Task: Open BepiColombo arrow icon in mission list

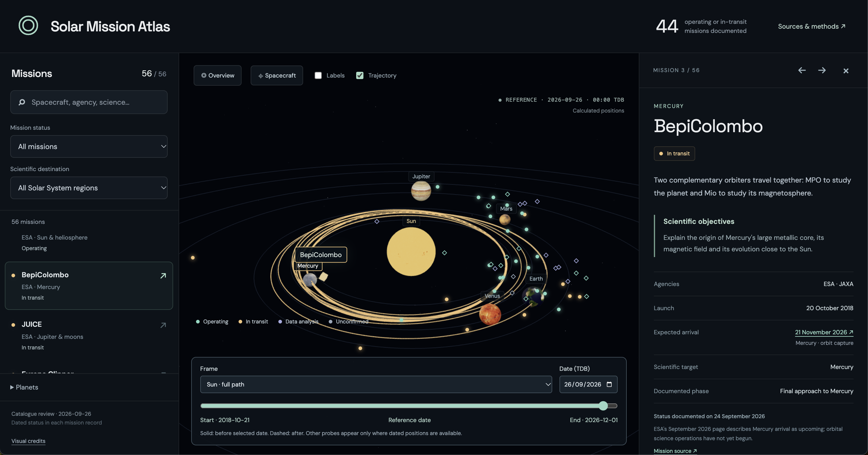Action: (163, 276)
